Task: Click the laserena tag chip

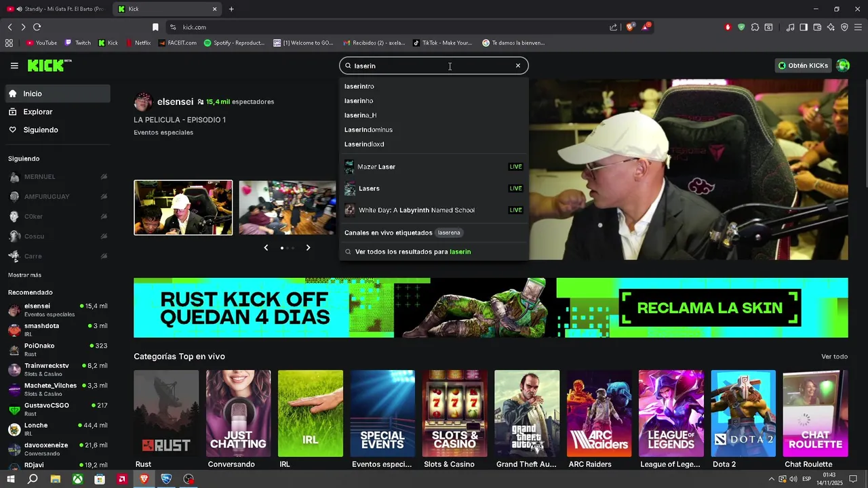Action: point(449,232)
